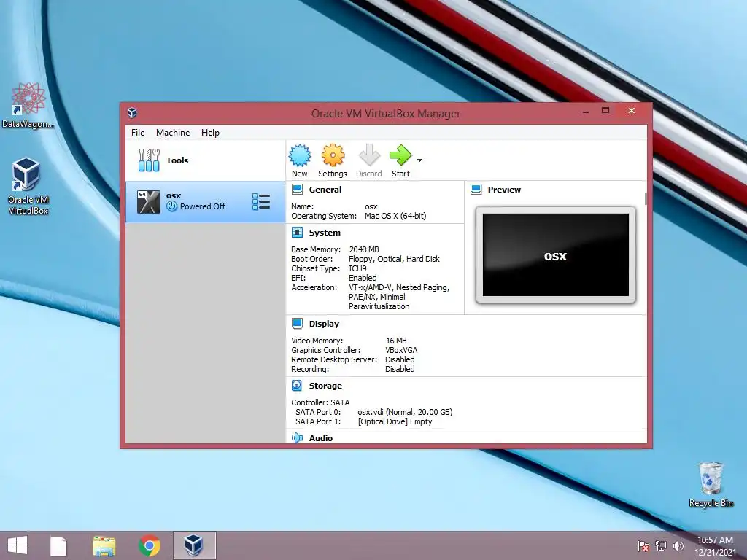Select Oracle VM VirtualBox desktop shortcut
This screenshot has height=560, width=747.
28,187
